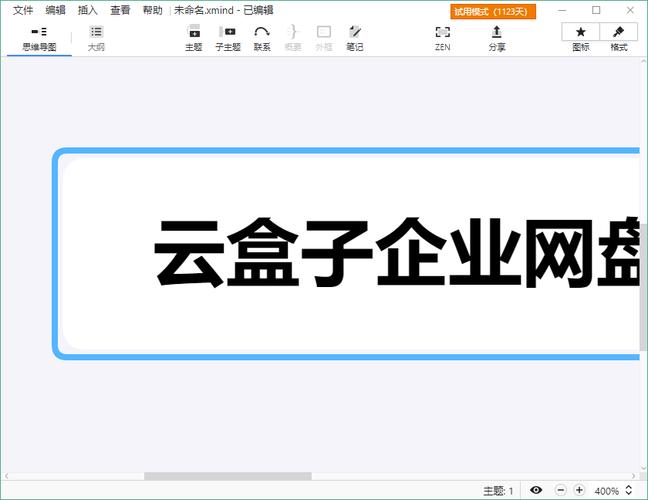Open the 分享 share options
Viewport: 648px width, 500px height.
pyautogui.click(x=497, y=38)
